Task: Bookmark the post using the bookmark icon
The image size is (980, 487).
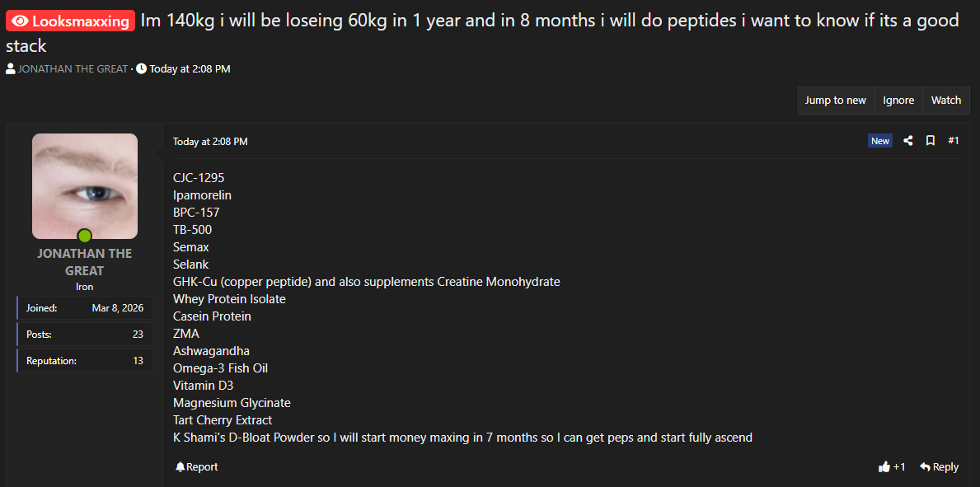Action: click(931, 141)
